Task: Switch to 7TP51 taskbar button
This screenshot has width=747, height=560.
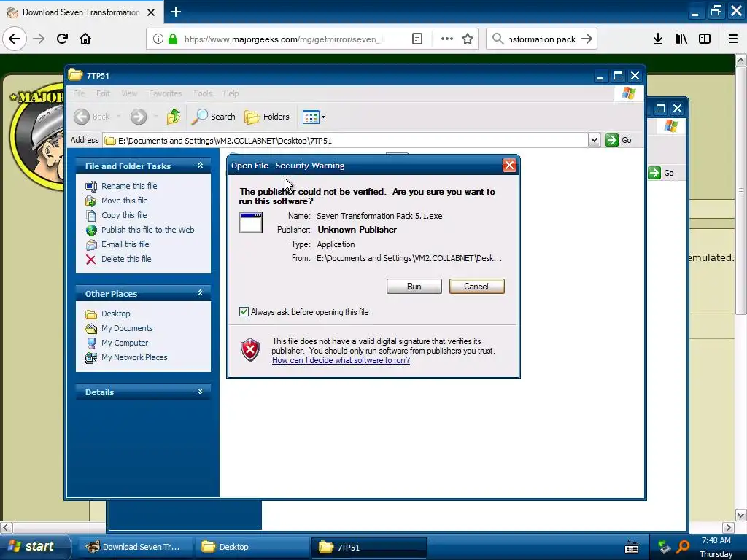Action: [368, 547]
